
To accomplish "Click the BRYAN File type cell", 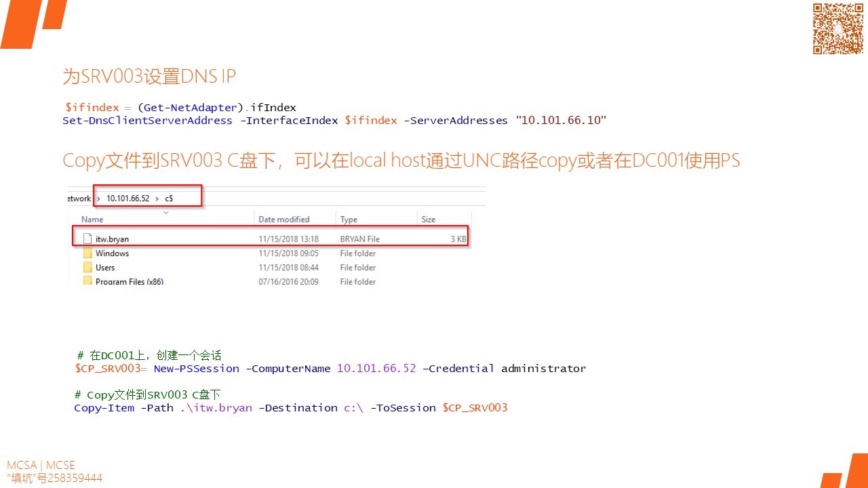I will [359, 239].
